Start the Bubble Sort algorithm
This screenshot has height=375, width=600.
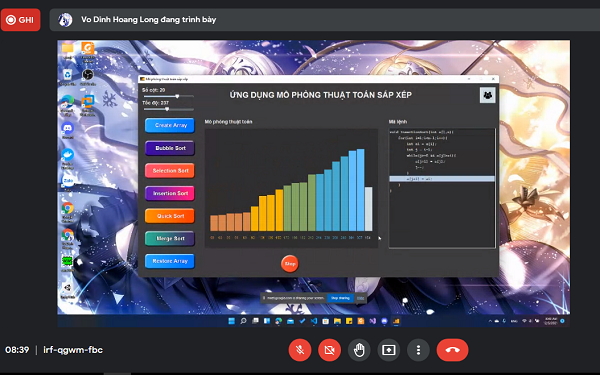[170, 148]
